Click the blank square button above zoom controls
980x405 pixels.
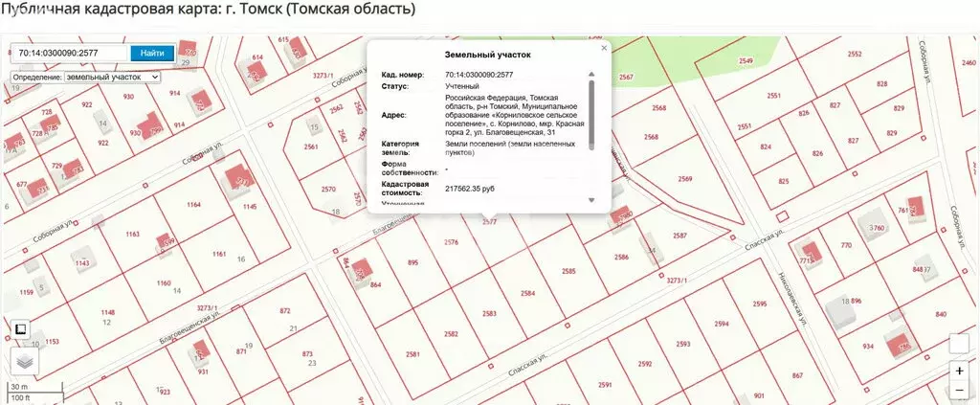click(959, 344)
